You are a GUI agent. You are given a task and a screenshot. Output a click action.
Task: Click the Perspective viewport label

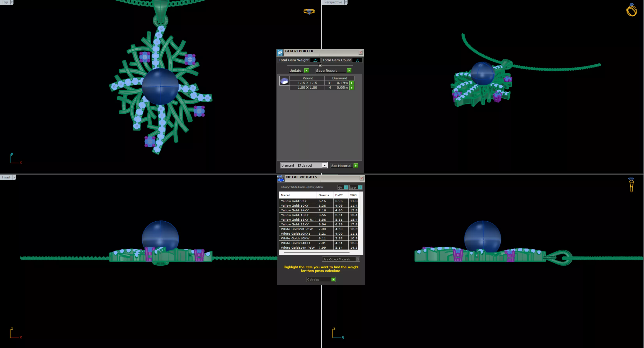(333, 2)
